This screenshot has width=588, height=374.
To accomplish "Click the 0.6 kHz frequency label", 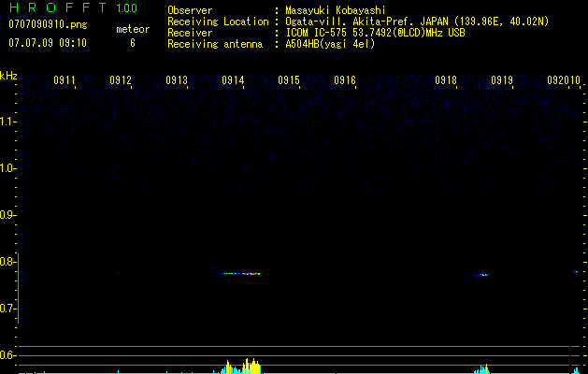I will 7,355.
